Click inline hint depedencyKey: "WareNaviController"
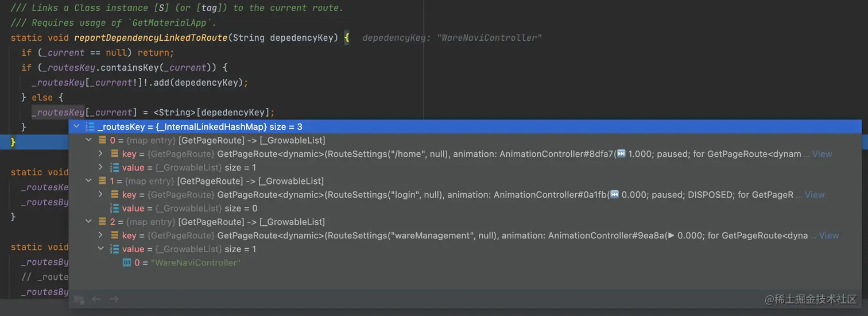The image size is (868, 316). [452, 38]
